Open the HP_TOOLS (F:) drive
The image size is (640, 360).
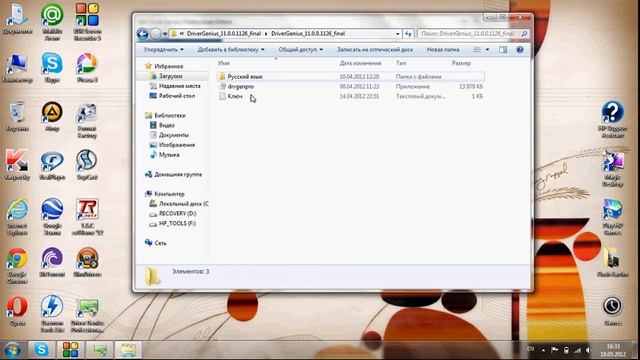click(177, 223)
